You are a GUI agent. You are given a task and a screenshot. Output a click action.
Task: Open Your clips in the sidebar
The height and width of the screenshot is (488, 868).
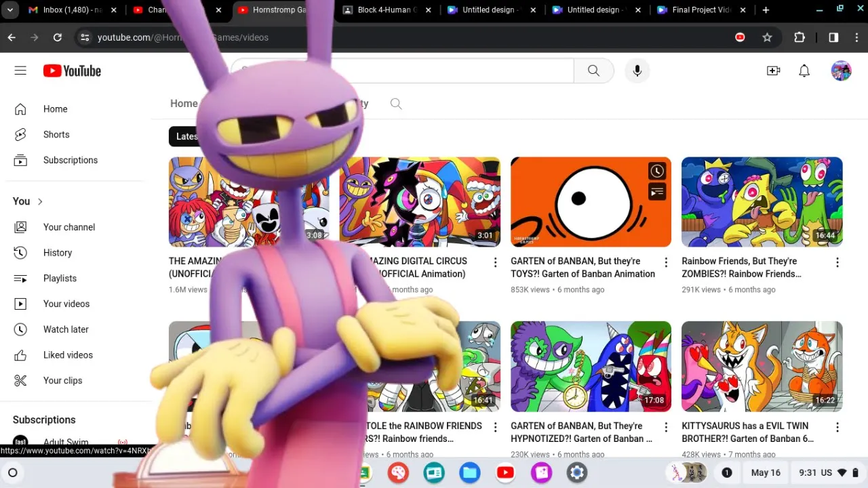pos(75,381)
